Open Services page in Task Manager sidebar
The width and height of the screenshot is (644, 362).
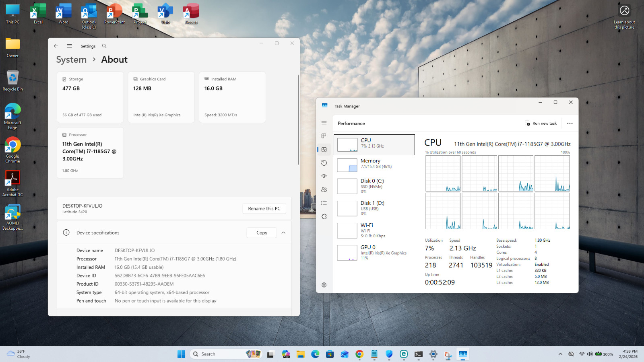tap(324, 216)
